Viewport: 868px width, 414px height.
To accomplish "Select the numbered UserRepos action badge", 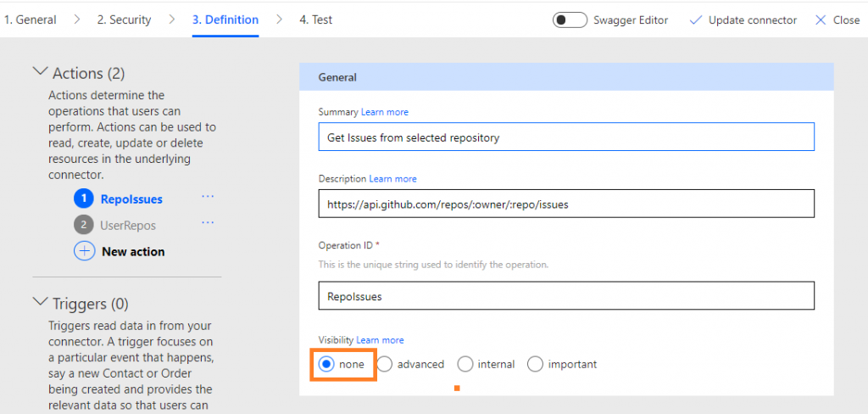I will point(84,225).
